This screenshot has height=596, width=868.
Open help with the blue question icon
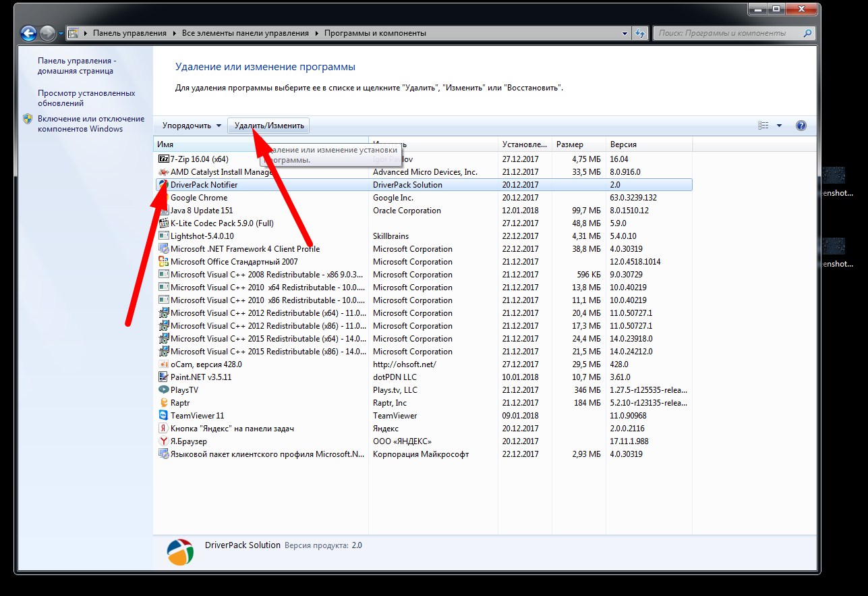coord(801,126)
